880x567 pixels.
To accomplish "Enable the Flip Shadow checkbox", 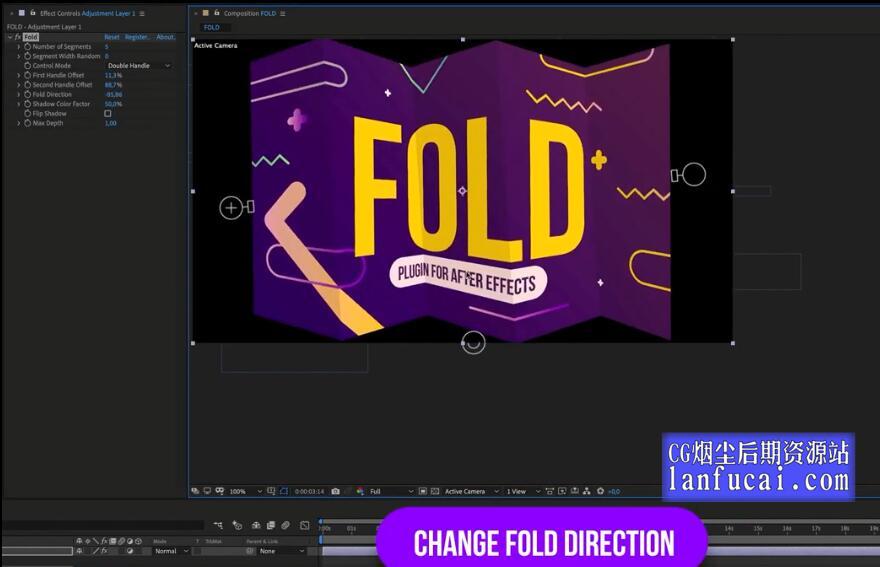I will [x=108, y=113].
